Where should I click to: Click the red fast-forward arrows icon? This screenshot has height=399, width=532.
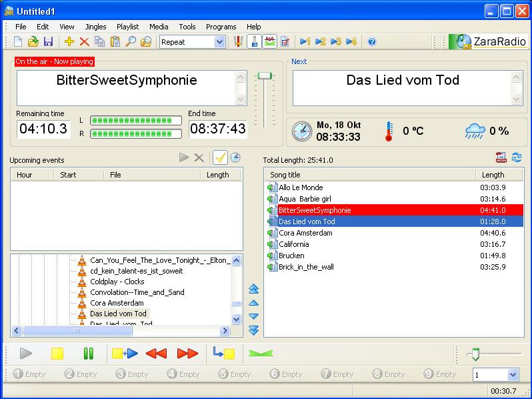point(187,354)
